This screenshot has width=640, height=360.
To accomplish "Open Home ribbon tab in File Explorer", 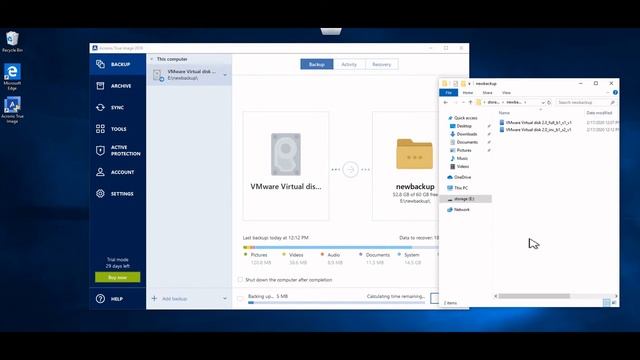I will pos(468,93).
